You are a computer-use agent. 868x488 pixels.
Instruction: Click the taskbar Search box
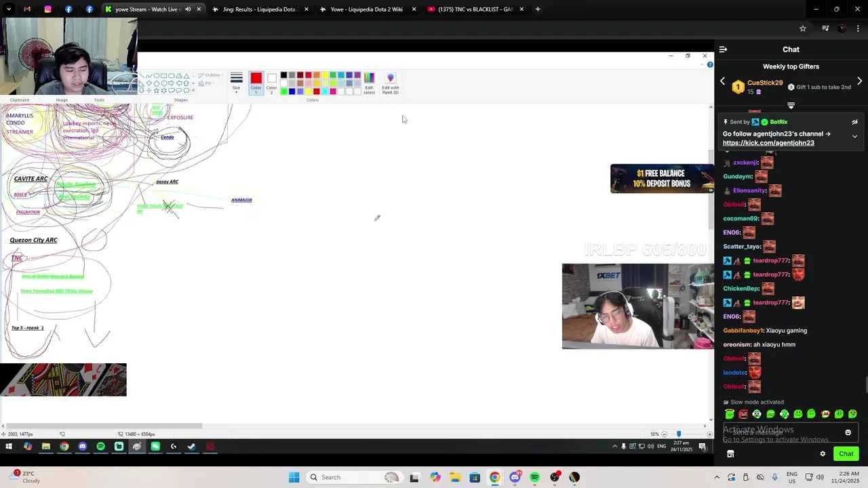tap(353, 477)
